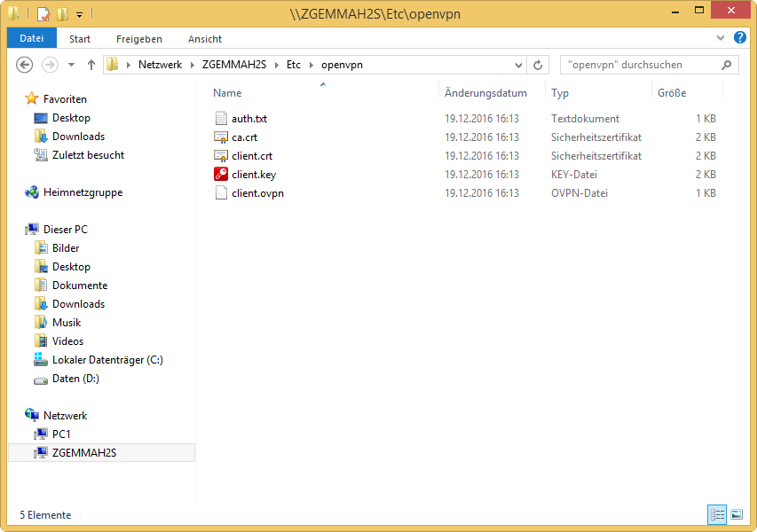Go up one folder level
This screenshot has width=757, height=532.
[91, 65]
